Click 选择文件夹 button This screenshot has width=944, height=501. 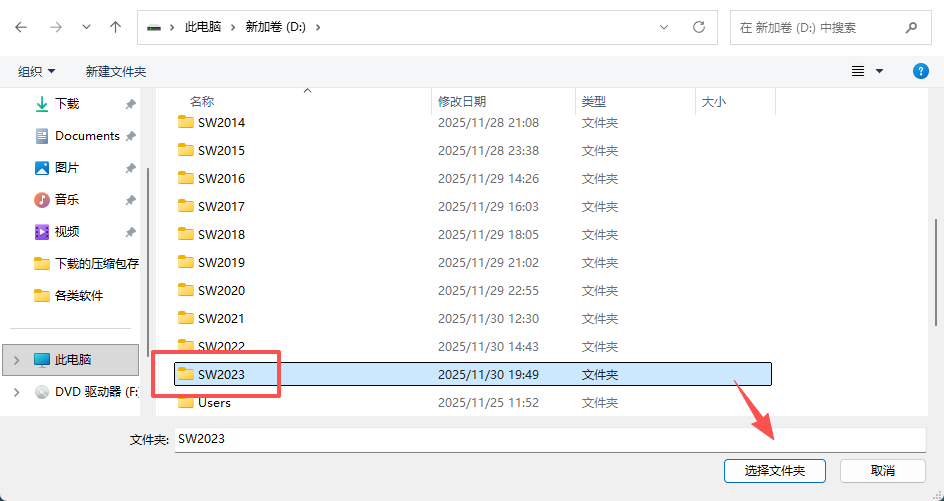(774, 470)
